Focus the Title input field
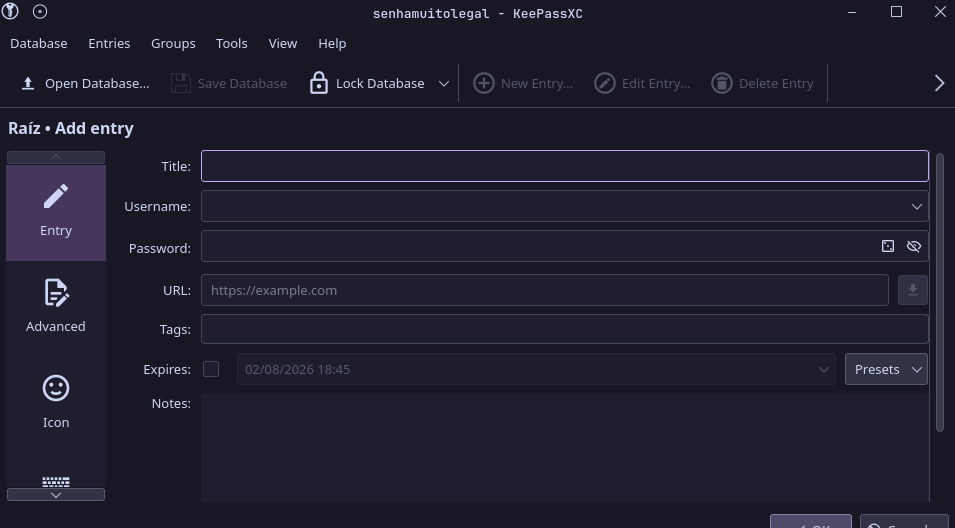 [565, 166]
